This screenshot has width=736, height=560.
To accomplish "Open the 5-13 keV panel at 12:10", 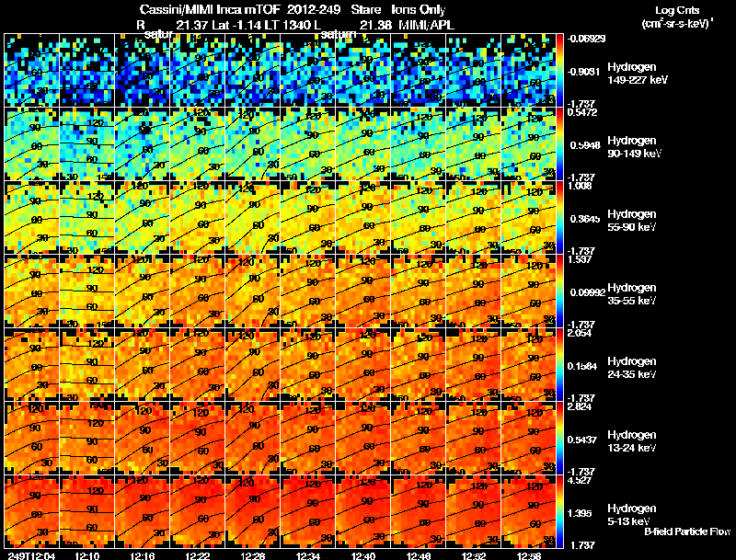I will [x=86, y=511].
